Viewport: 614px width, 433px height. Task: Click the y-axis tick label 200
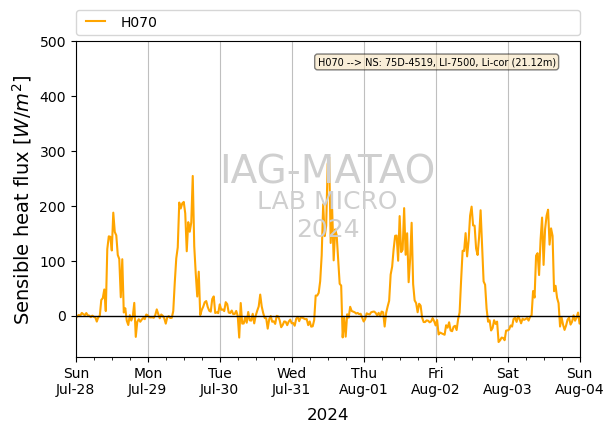[x=52, y=207]
